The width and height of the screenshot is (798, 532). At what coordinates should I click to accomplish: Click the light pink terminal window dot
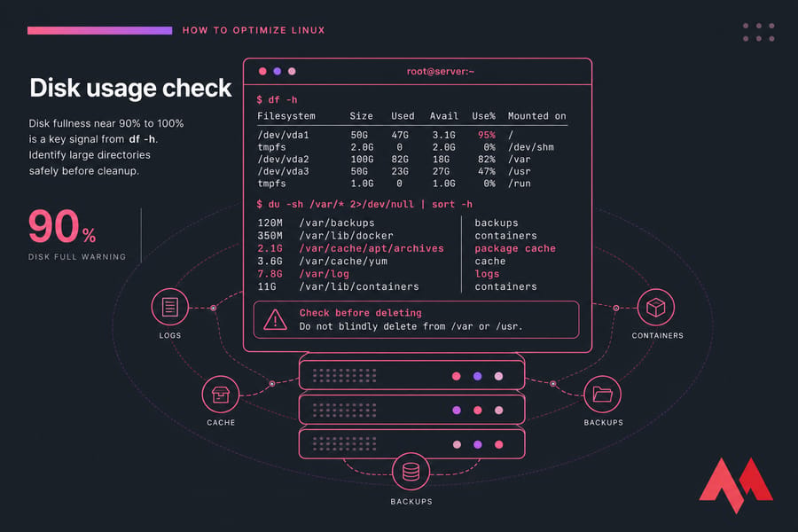click(292, 71)
